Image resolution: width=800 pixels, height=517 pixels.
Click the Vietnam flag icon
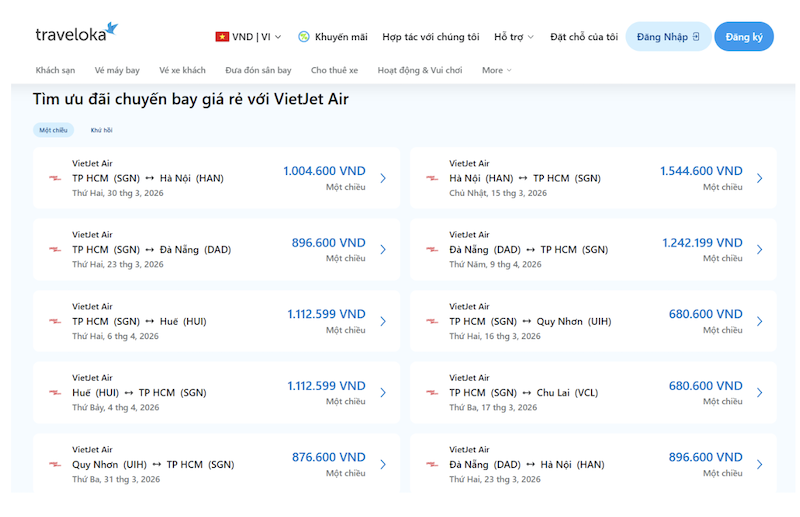click(222, 37)
